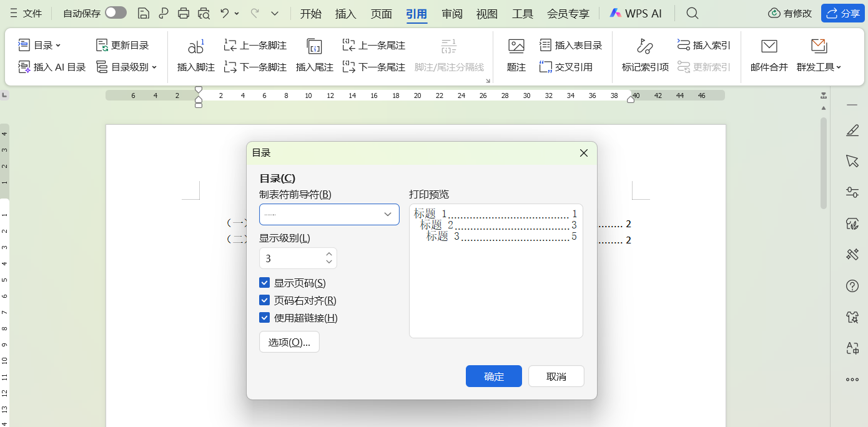Open the 制表符前导符 dropdown
Screen dimensions: 868x427
click(329, 214)
